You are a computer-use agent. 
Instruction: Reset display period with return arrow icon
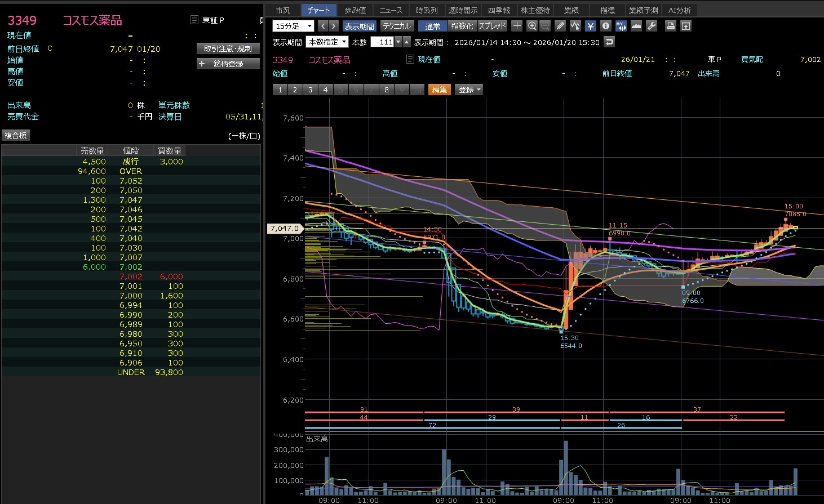(x=609, y=42)
